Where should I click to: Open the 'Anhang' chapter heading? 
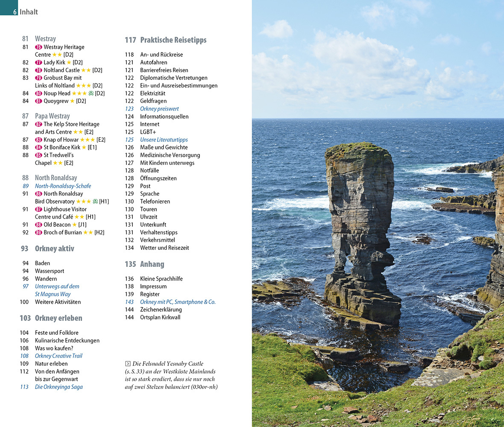pos(152,264)
